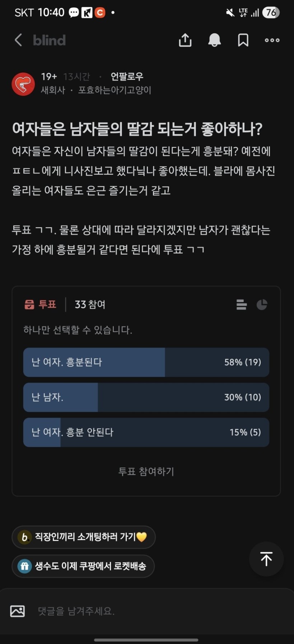294x644 pixels.
Task: Select poll option 난 남자.
Action: 146,397
